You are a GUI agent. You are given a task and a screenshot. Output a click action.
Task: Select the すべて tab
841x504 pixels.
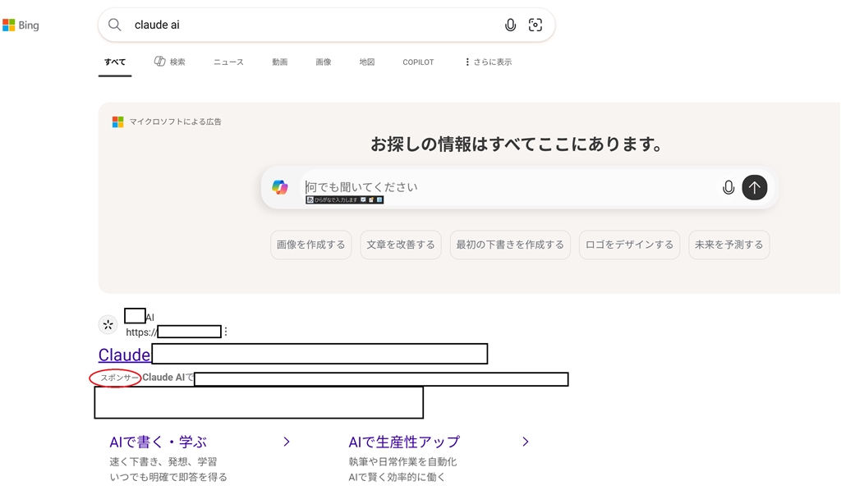point(115,62)
